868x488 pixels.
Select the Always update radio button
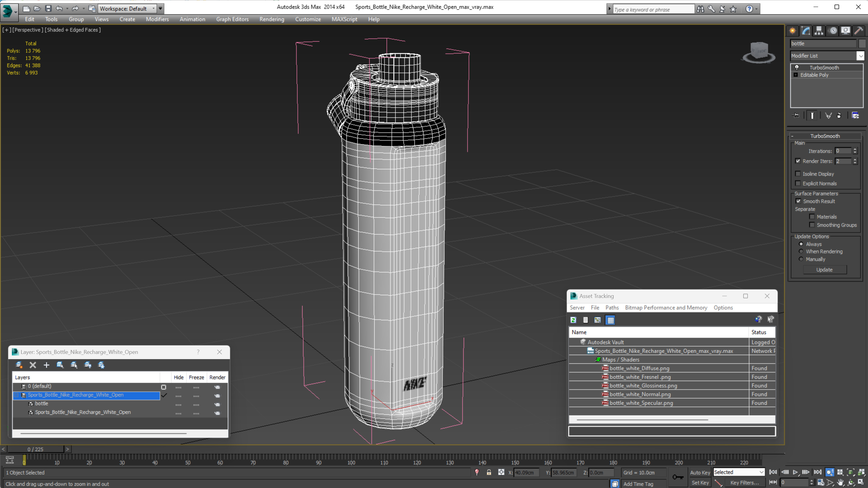click(x=801, y=244)
